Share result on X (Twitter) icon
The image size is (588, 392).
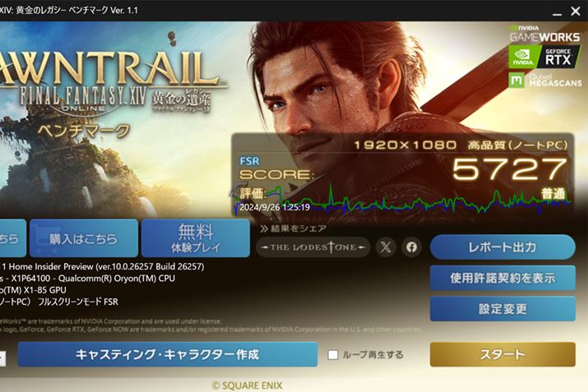click(x=386, y=247)
